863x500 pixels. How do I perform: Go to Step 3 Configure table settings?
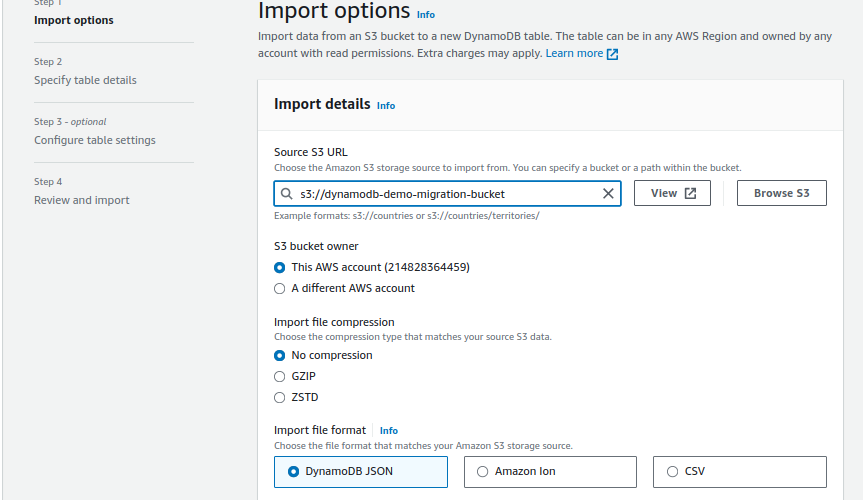coord(95,140)
